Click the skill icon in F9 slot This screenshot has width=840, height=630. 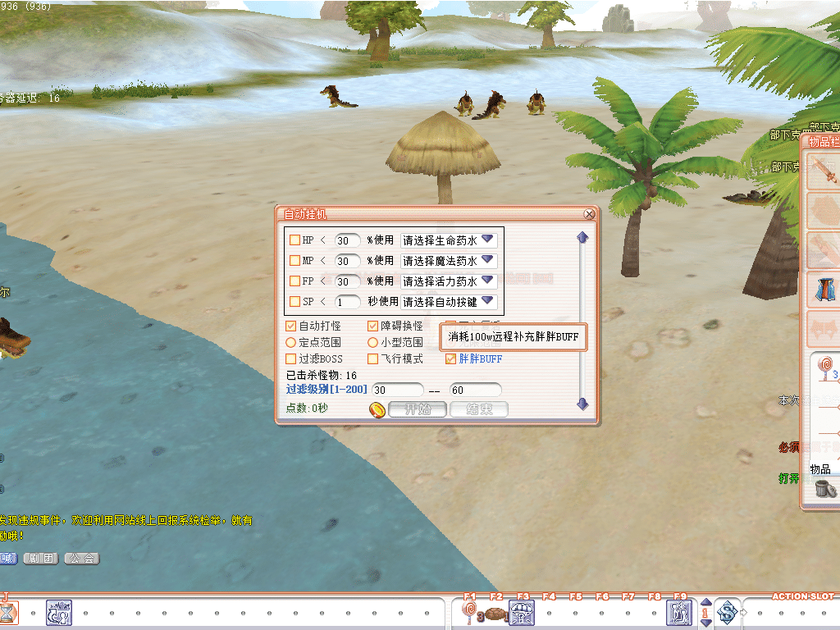(679, 612)
